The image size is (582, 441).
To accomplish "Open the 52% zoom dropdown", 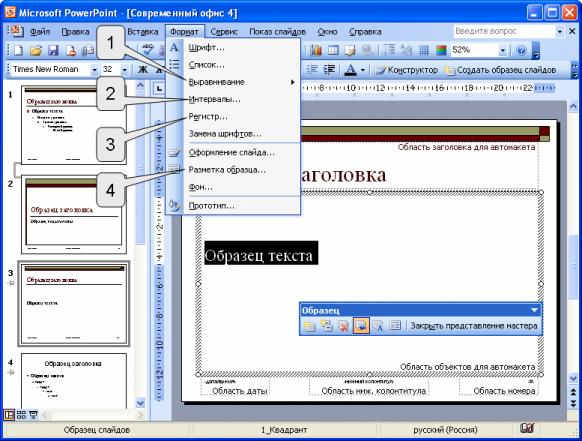I will pos(503,50).
